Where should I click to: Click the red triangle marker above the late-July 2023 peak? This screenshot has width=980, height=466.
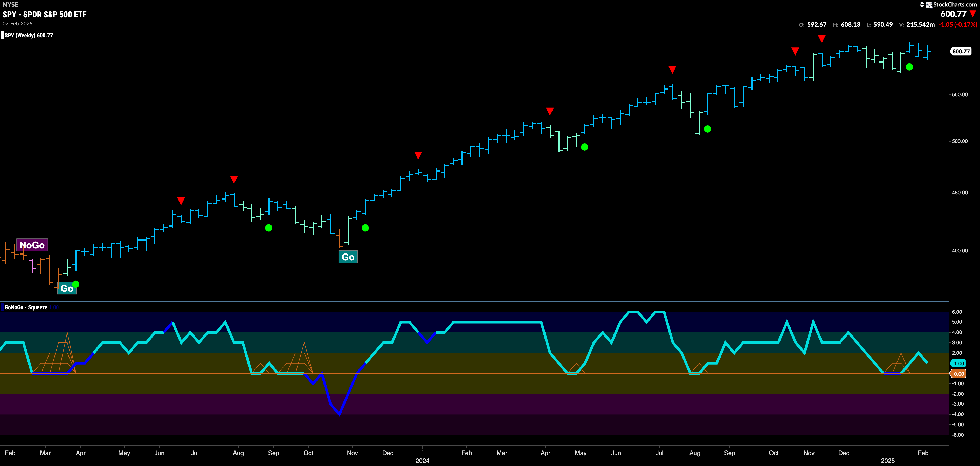tap(234, 179)
